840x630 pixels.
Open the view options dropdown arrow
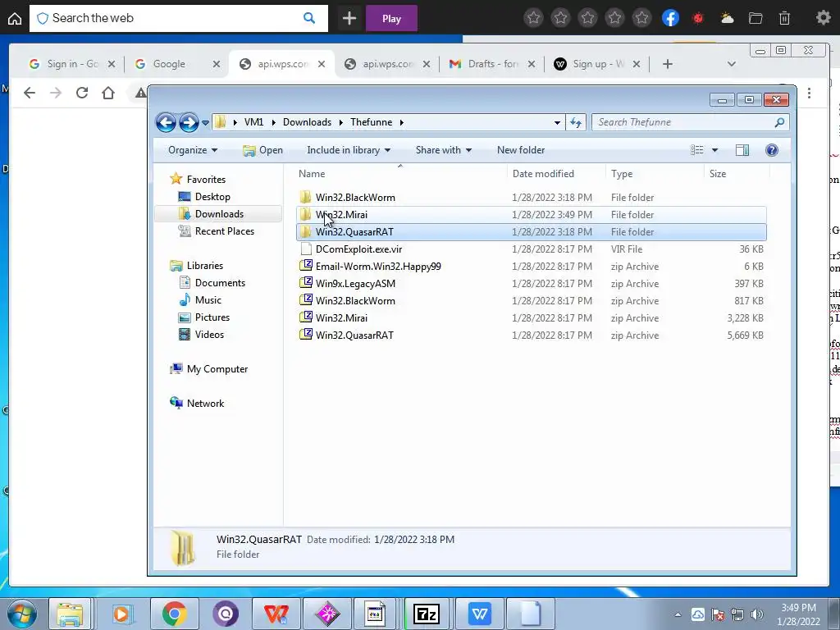click(714, 150)
